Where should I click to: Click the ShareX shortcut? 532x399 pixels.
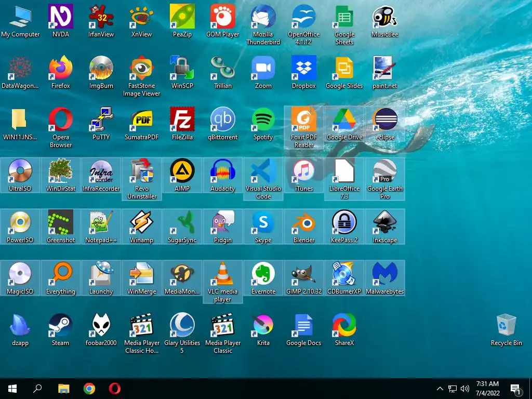(344, 329)
